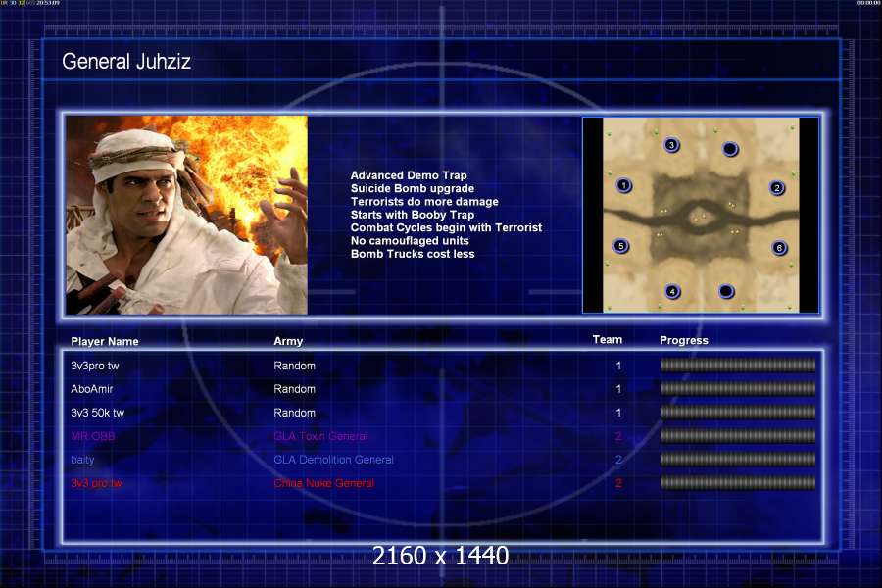Select the red player name 3v3 pro tw
The height and width of the screenshot is (588, 882).
96,483
